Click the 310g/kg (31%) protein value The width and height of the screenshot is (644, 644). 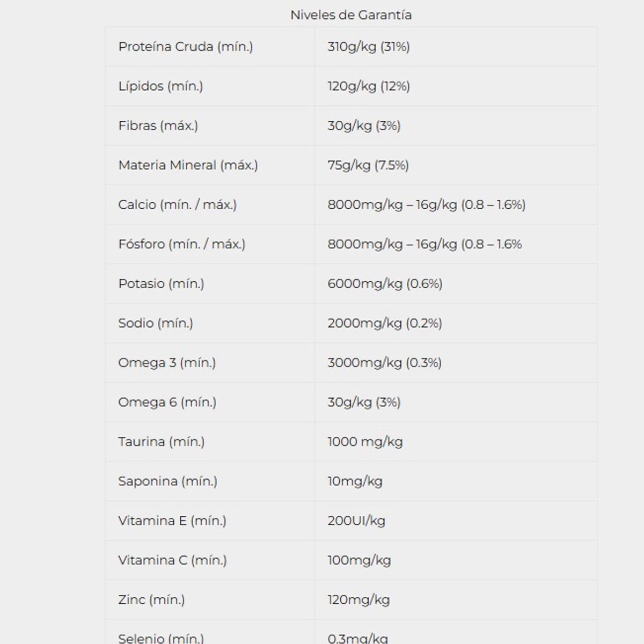(369, 47)
